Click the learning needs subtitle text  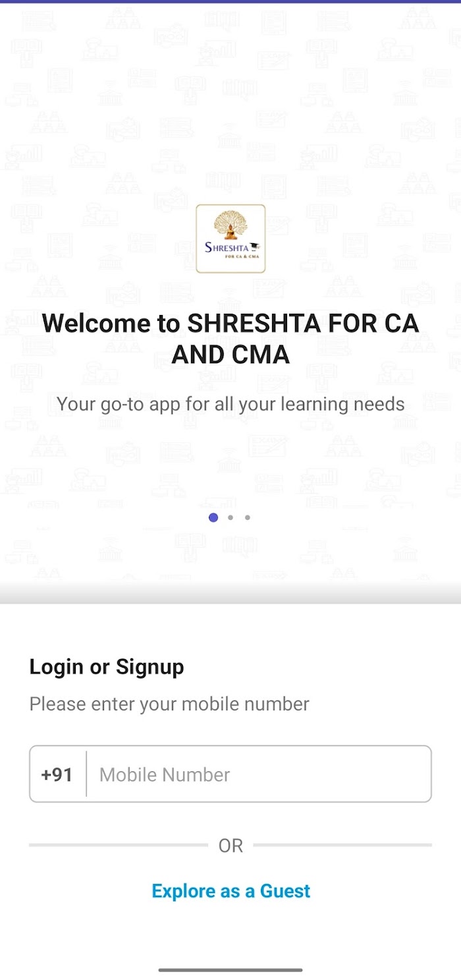click(230, 404)
